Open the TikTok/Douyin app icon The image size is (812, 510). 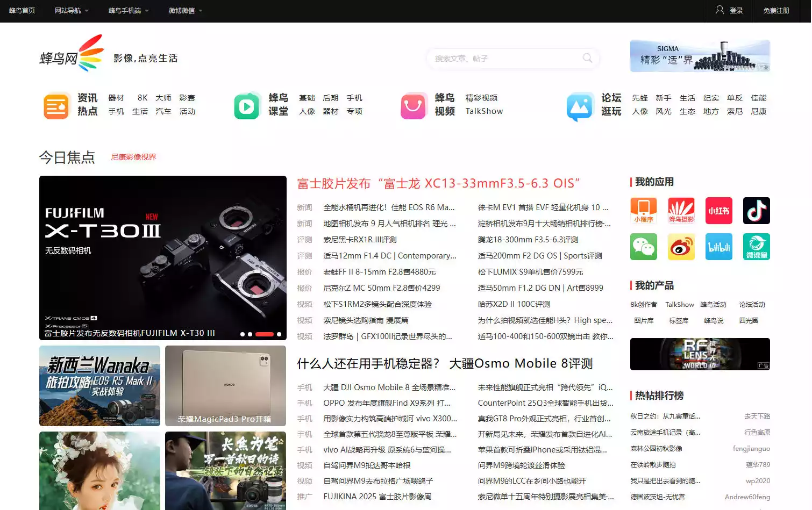pos(757,211)
